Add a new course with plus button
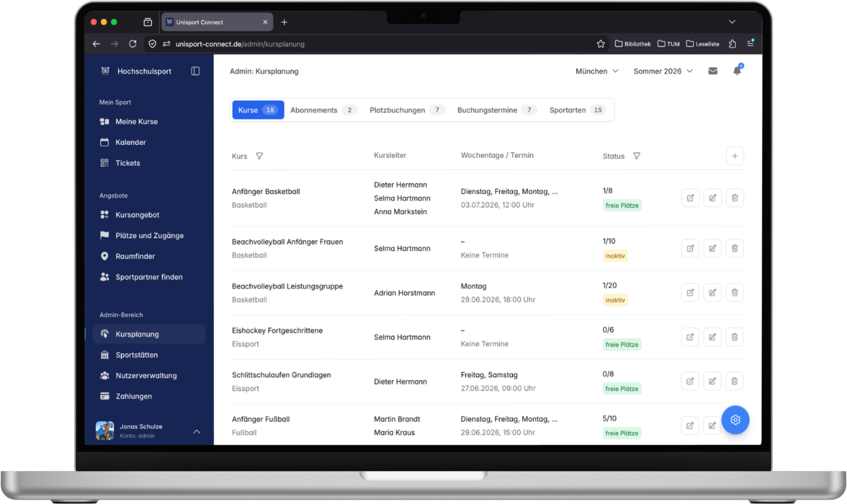 tap(735, 156)
